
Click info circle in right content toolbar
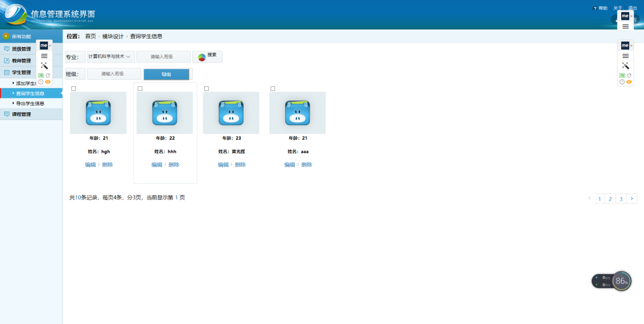click(x=622, y=82)
